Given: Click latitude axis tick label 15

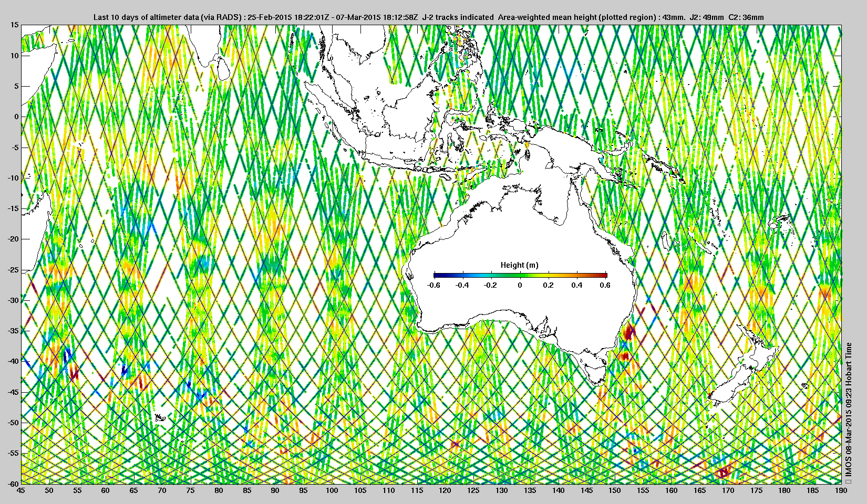Looking at the screenshot, I should click(x=15, y=25).
